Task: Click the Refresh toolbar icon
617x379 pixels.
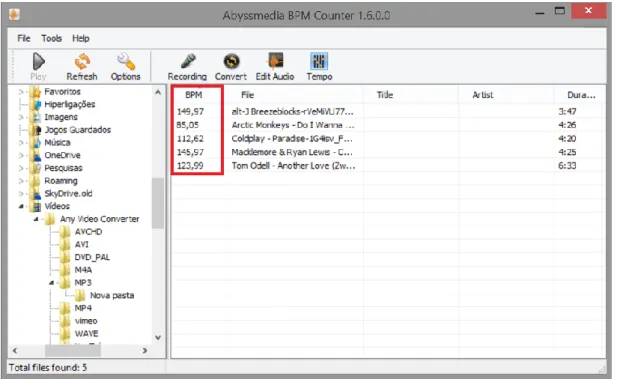Action: click(x=82, y=62)
